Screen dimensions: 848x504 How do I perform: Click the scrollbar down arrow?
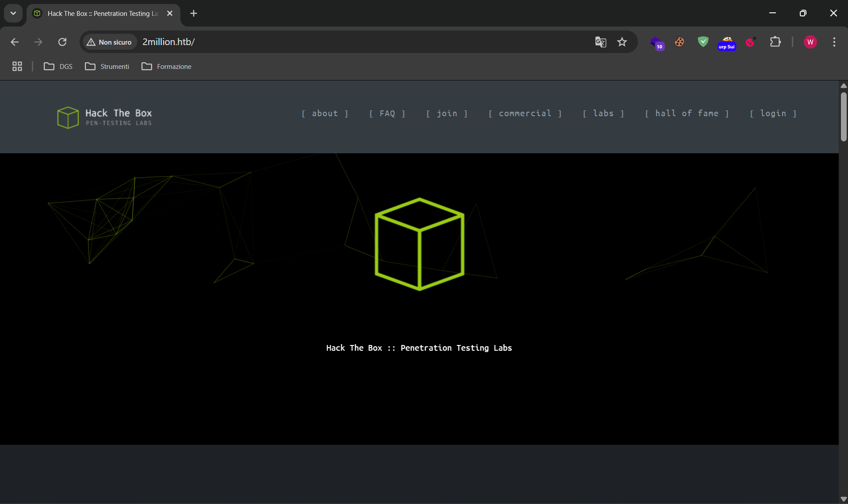[844, 499]
